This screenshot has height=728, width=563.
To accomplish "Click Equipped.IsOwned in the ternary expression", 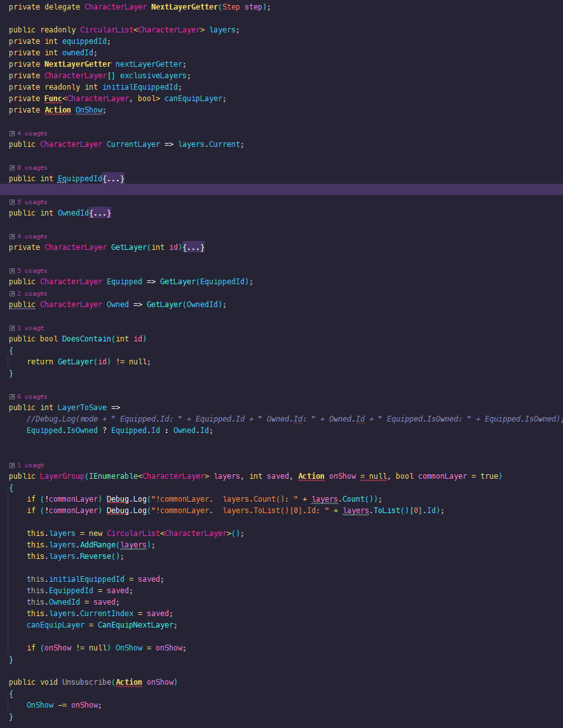I will point(62,430).
